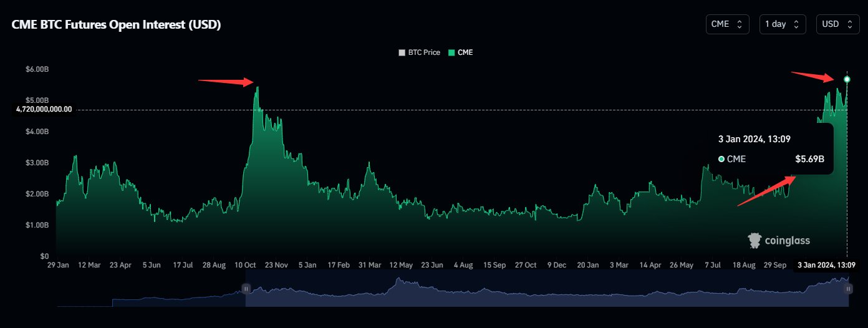Click the 28 Aug x-axis date label

(x=214, y=265)
